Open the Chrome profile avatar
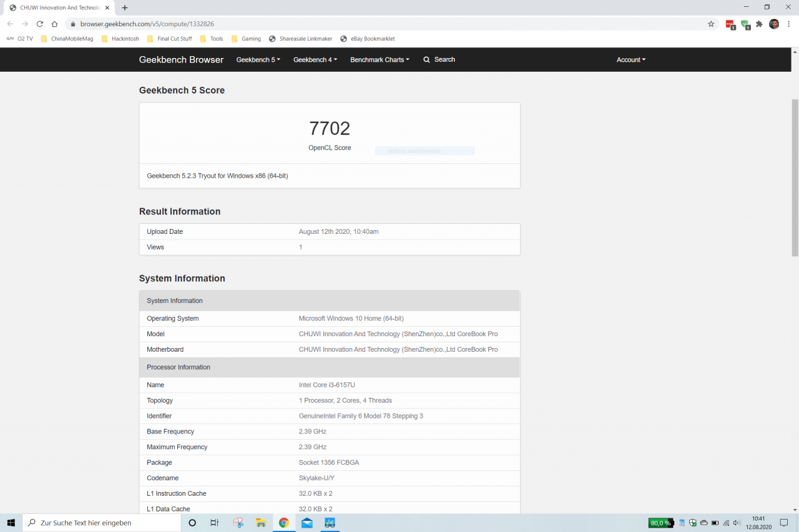799x532 pixels. [774, 24]
